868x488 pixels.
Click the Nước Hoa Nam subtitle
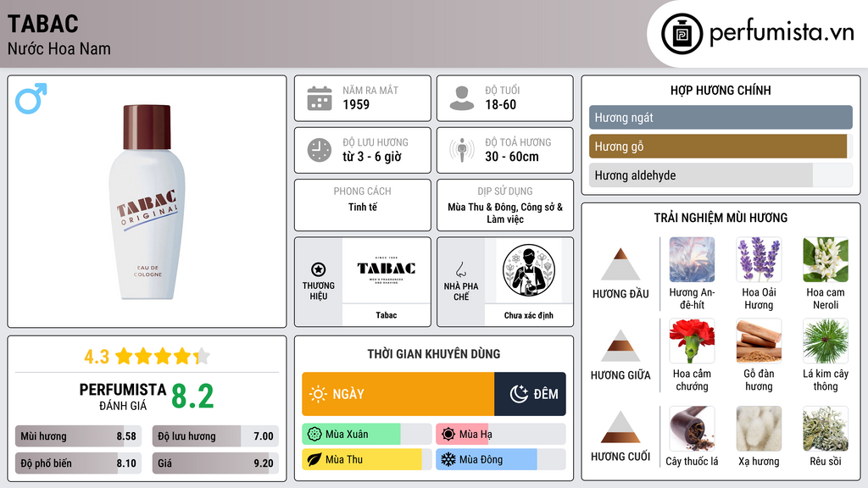tap(59, 49)
